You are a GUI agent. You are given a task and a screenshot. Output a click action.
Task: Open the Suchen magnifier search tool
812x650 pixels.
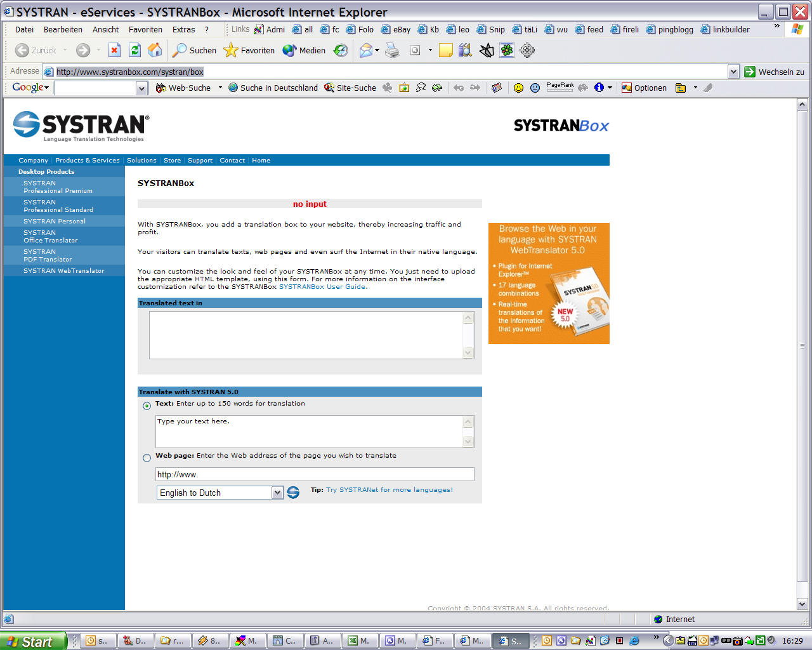pyautogui.click(x=195, y=51)
